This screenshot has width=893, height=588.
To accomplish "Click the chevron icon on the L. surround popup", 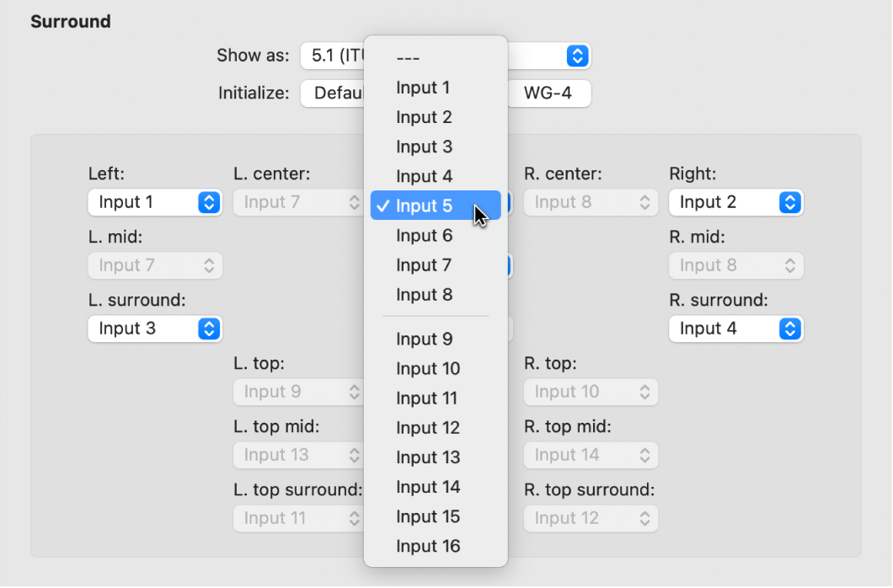I will [x=208, y=329].
